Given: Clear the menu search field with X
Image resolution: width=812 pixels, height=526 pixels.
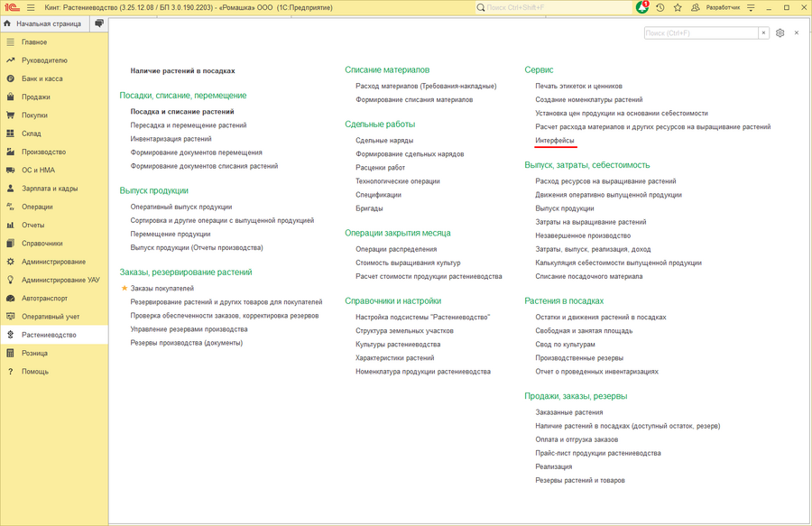Looking at the screenshot, I should pyautogui.click(x=763, y=33).
